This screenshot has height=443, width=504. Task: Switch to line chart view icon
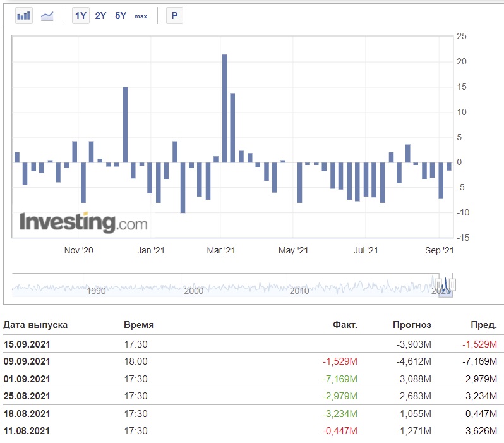[47, 15]
